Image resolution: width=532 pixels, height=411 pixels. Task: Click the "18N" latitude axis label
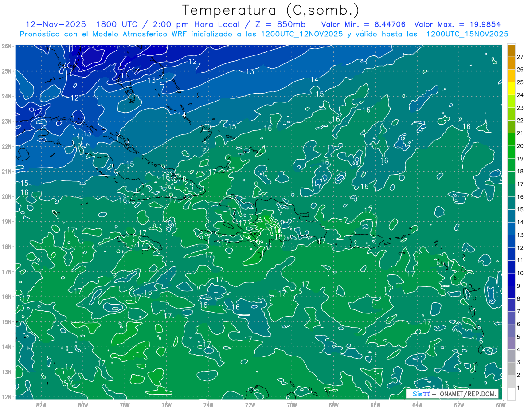point(6,247)
